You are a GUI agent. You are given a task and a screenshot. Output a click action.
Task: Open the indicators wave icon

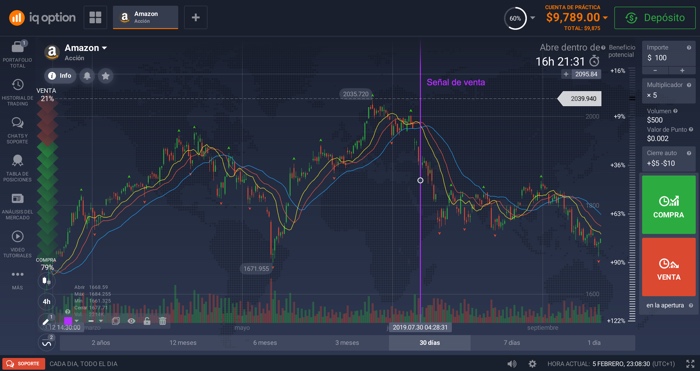coord(46,343)
